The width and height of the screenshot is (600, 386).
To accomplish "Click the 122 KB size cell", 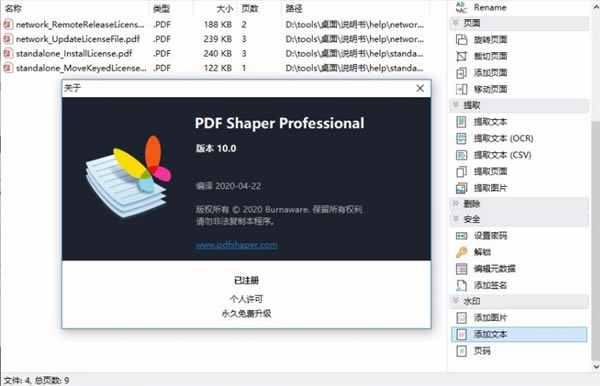I will point(218,68).
